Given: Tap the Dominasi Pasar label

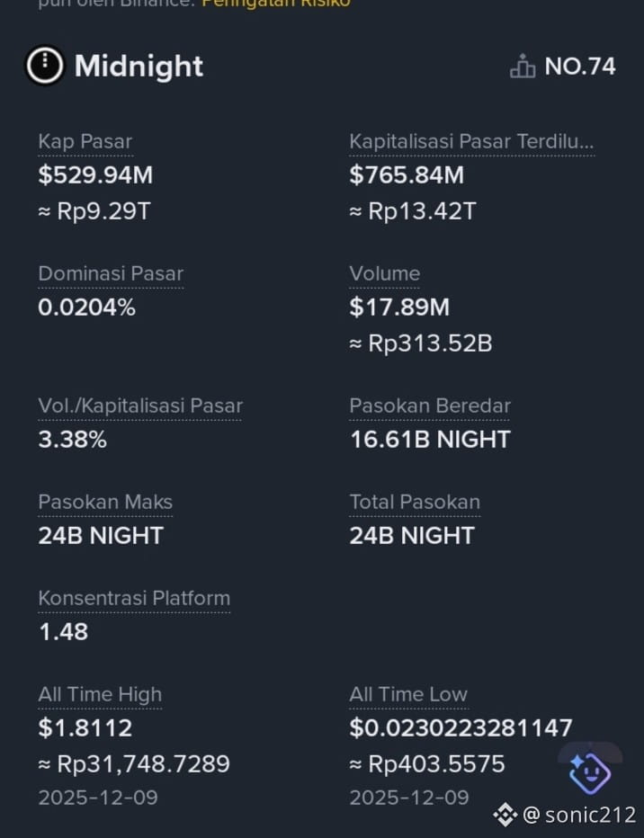Looking at the screenshot, I should coord(111,273).
